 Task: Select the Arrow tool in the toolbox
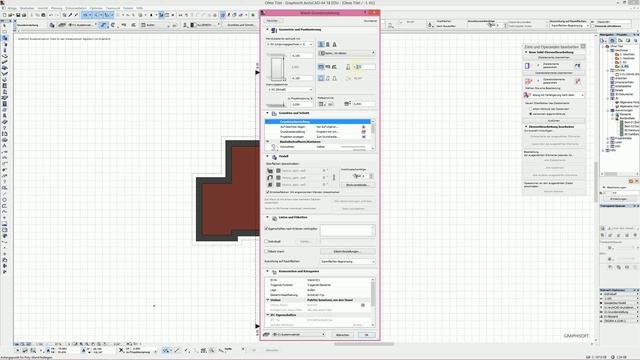(4, 26)
